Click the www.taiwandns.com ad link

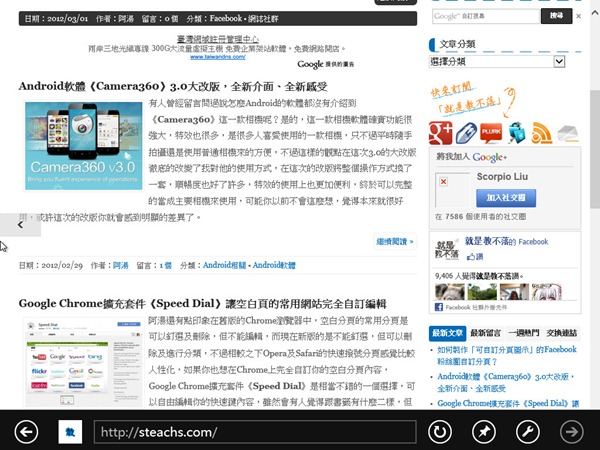[218, 57]
